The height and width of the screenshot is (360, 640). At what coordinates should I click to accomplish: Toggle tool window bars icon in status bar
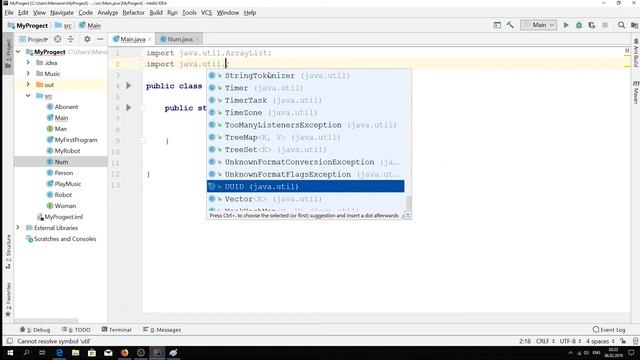tap(9, 341)
